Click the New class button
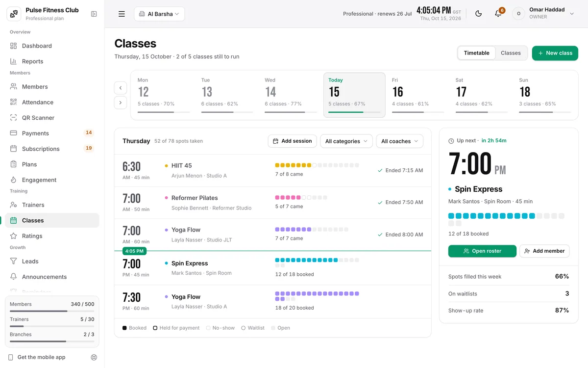The image size is (588, 368). (555, 53)
